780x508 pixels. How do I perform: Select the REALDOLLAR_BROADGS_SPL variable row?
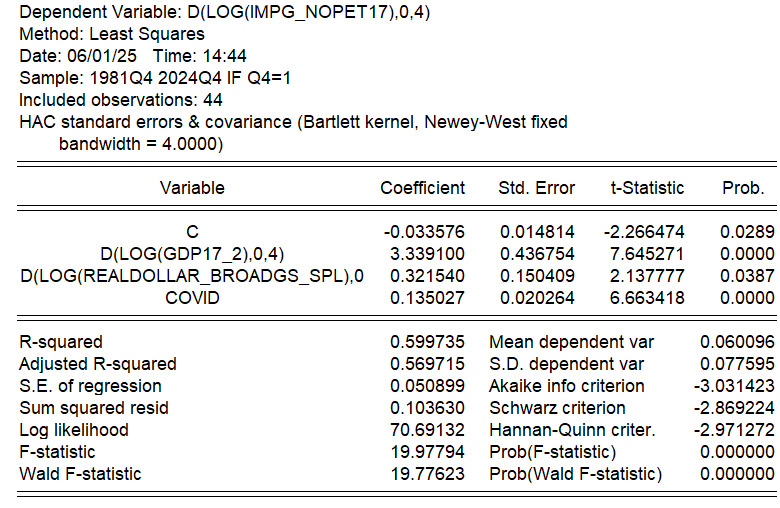click(397, 276)
